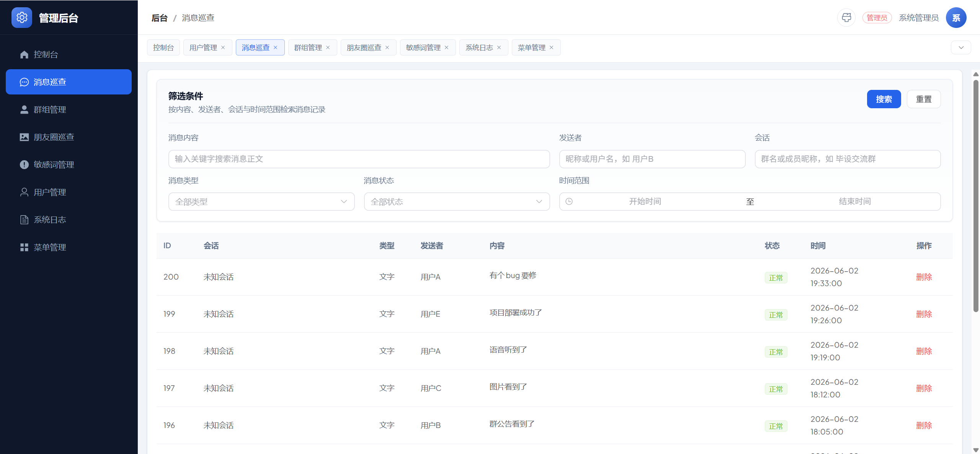Click the 时间 column header
Viewport: 980px width, 454px height.
818,246
